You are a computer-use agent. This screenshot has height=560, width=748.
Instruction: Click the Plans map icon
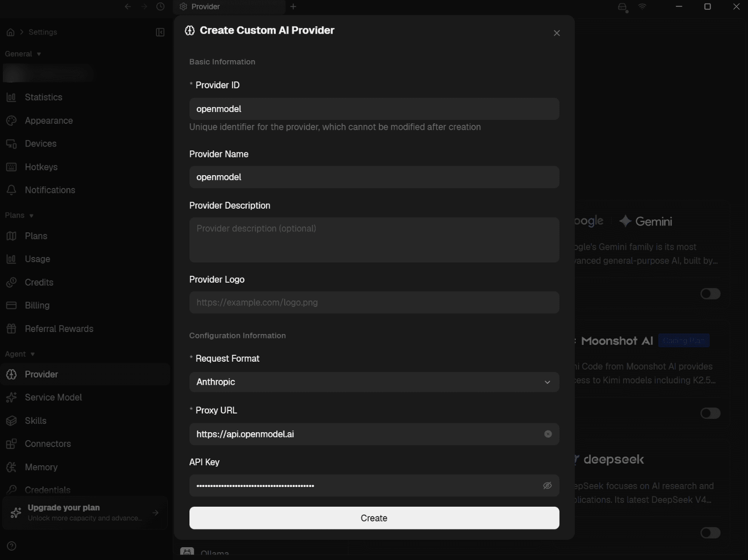point(11,236)
